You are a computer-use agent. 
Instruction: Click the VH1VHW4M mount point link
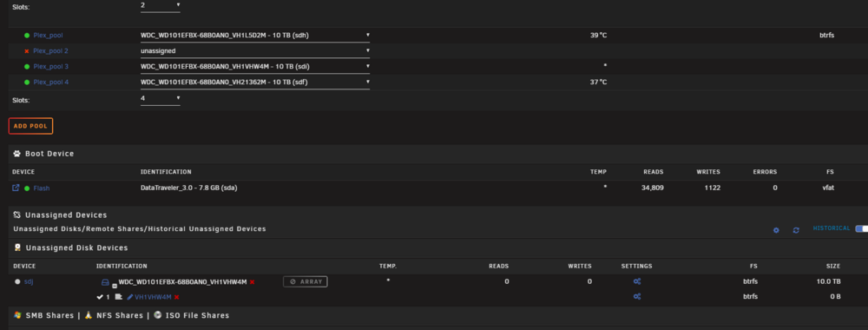click(x=154, y=297)
